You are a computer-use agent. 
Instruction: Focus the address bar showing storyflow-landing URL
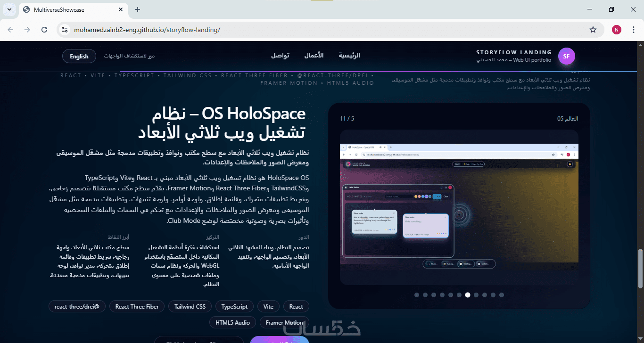[x=330, y=30]
